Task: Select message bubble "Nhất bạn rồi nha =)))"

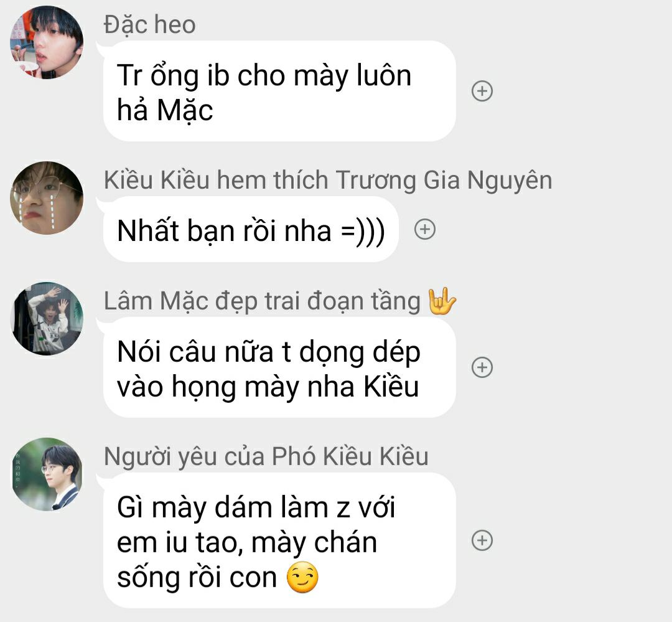Action: point(251,230)
